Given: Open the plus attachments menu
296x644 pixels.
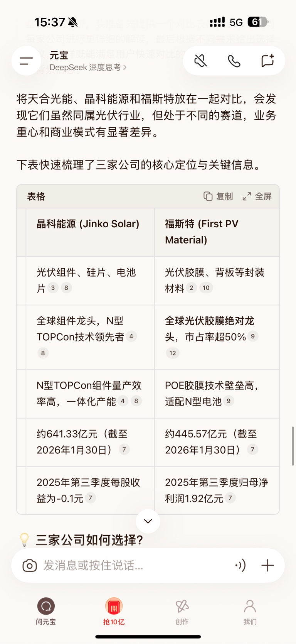Looking at the screenshot, I should (267, 566).
